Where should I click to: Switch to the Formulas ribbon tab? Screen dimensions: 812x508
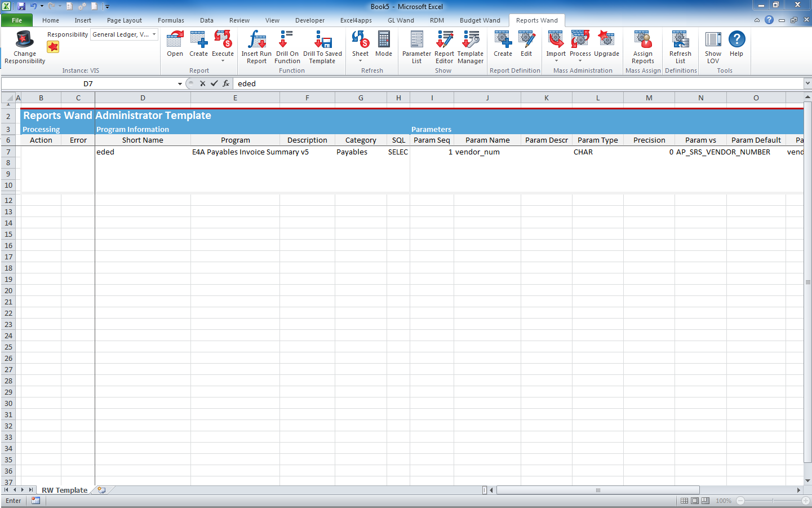[171, 20]
